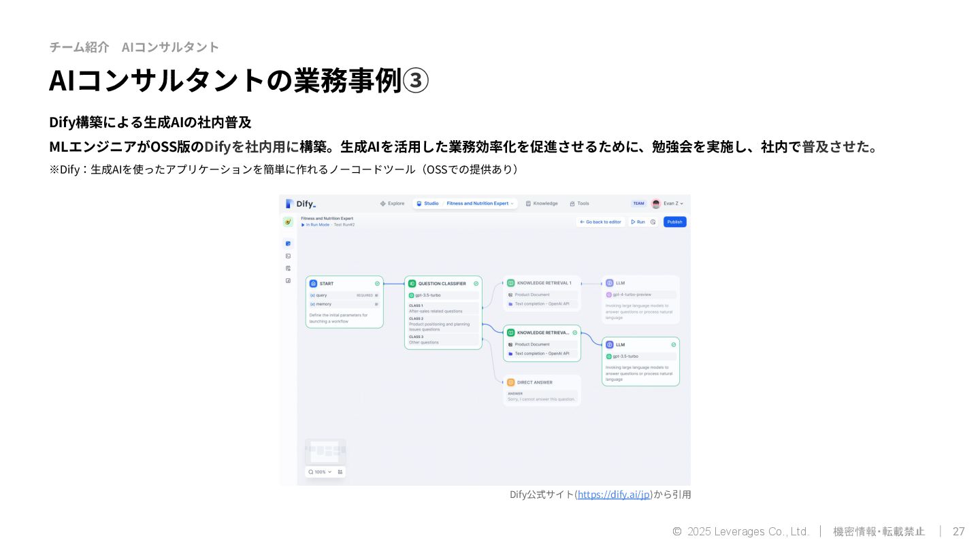Expand the Fitness and Nutrition Expert app dropdown

(512, 203)
